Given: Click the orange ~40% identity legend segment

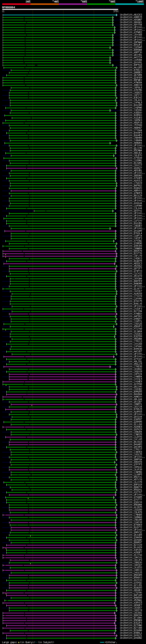Looking at the screenshot, I should [x=45, y=4].
